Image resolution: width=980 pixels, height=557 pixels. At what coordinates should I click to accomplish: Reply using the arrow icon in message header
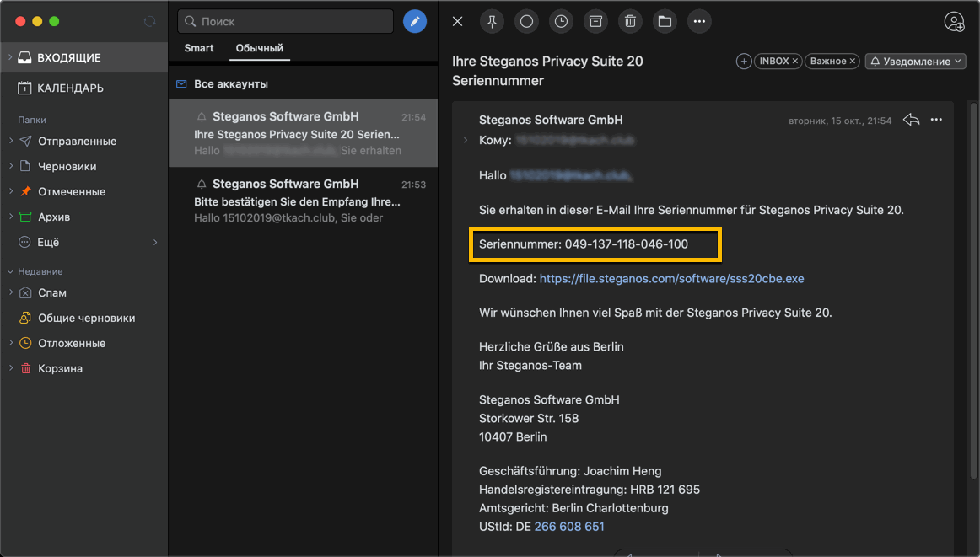tap(911, 120)
